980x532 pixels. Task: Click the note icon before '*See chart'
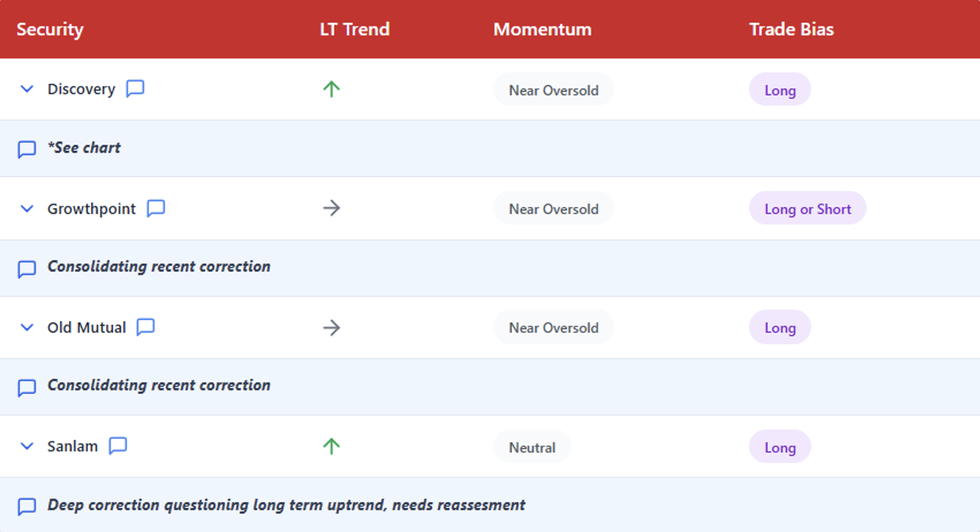point(27,149)
